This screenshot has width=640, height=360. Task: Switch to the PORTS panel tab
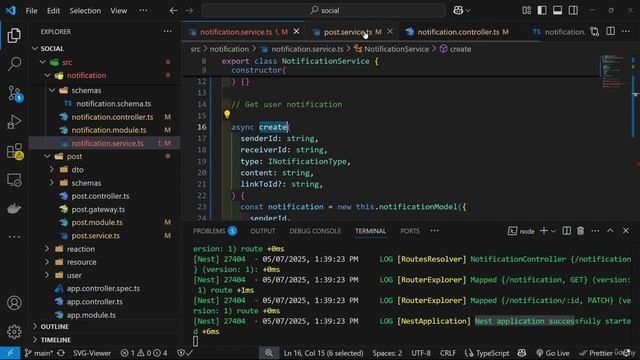(x=410, y=231)
